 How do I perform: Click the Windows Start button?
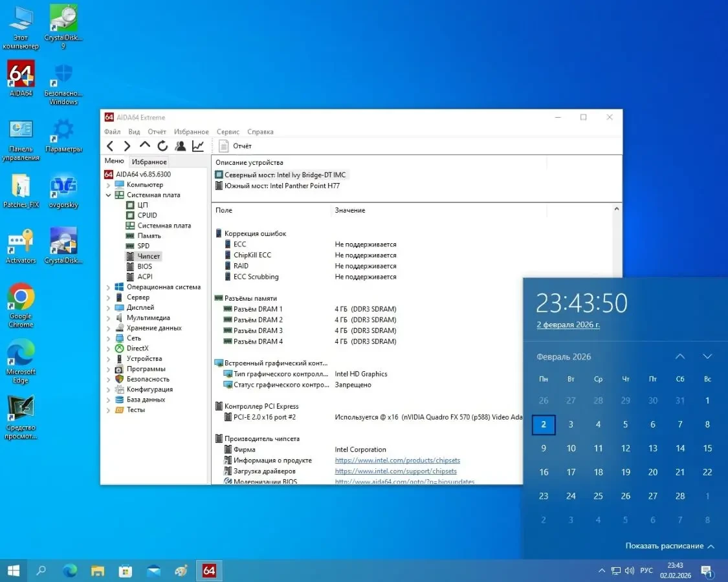(x=14, y=570)
